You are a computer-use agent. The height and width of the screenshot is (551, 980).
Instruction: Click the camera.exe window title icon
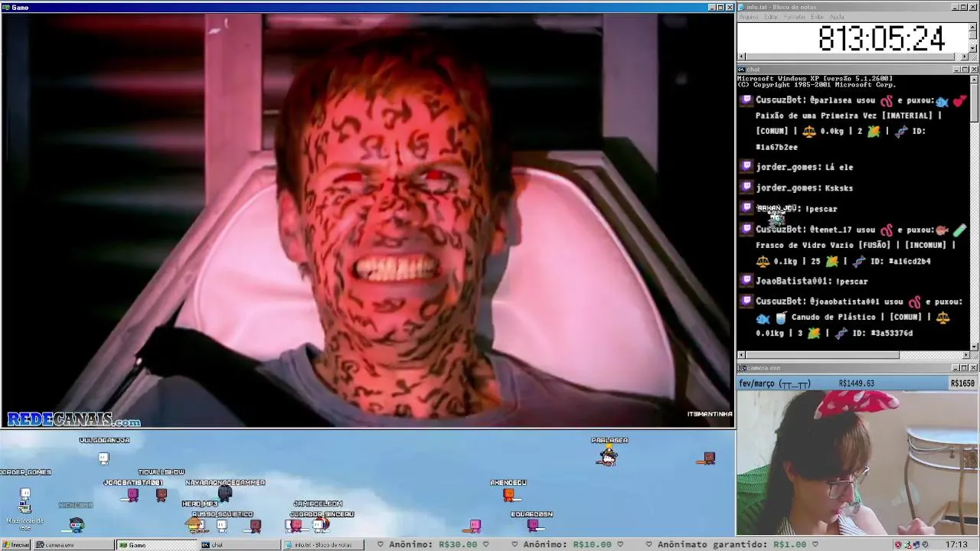(741, 368)
